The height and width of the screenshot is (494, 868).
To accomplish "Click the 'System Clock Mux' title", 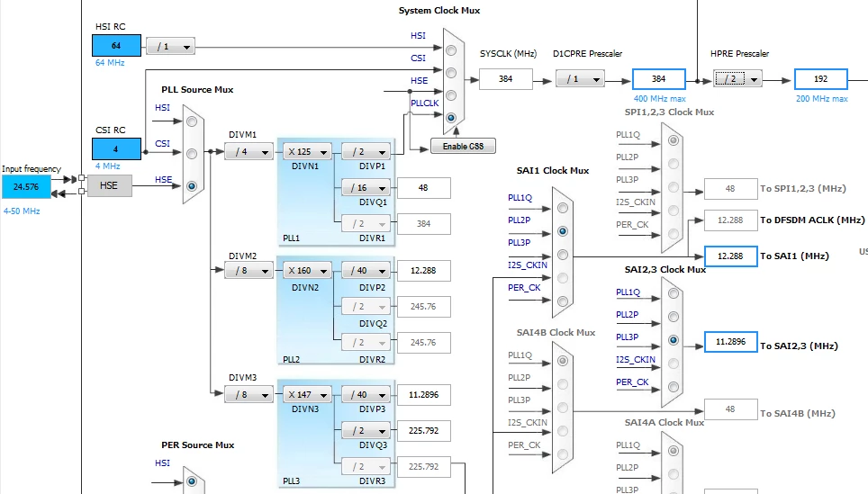I will (439, 11).
